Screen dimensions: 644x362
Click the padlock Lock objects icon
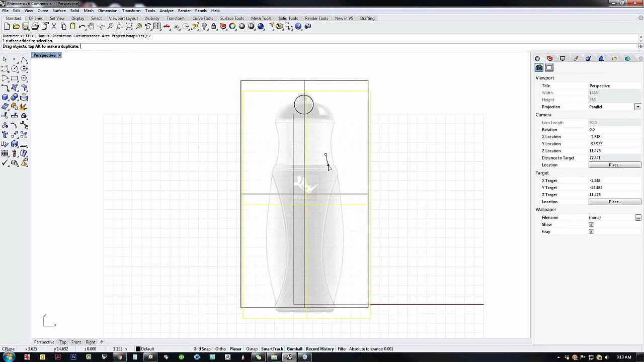[x=214, y=26]
